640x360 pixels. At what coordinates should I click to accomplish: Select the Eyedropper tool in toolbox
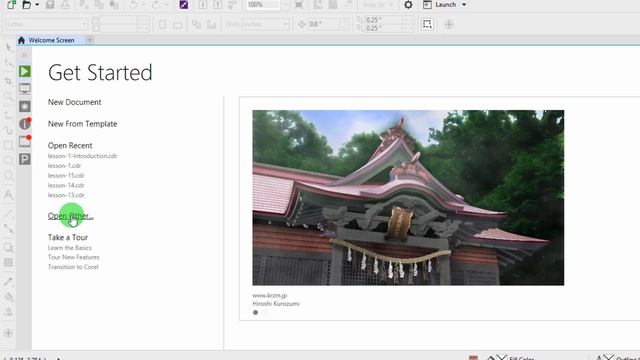[8, 281]
